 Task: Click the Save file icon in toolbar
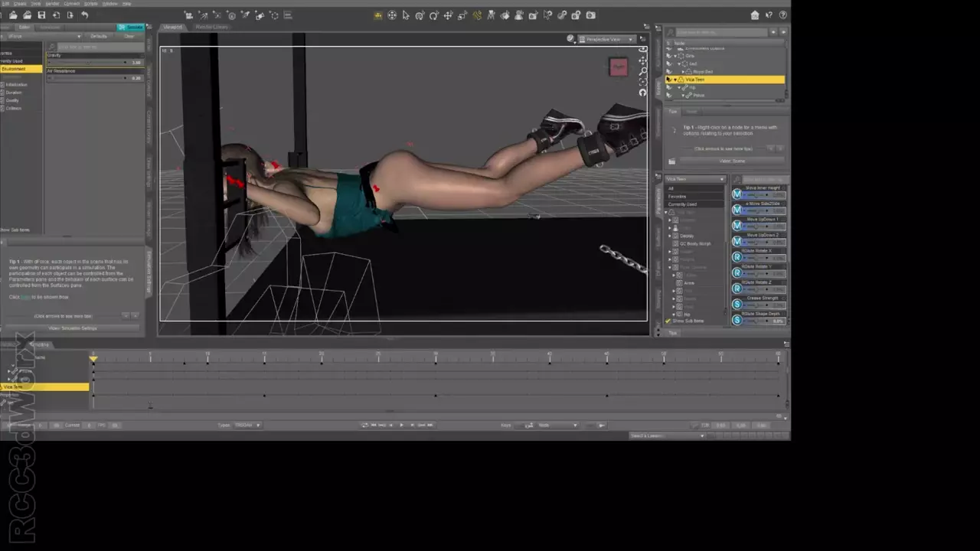coord(41,15)
